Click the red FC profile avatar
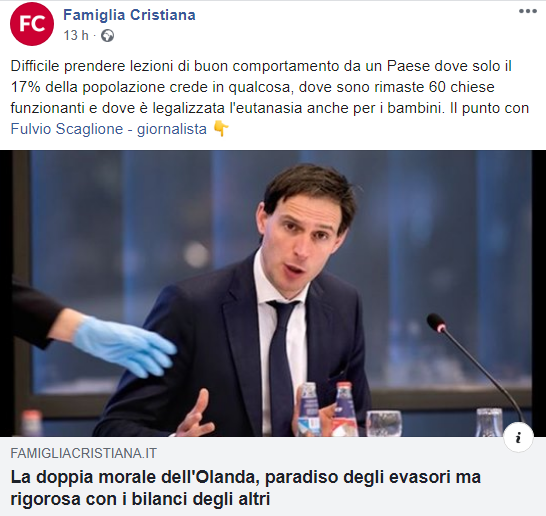The height and width of the screenshot is (516, 546). point(32,24)
